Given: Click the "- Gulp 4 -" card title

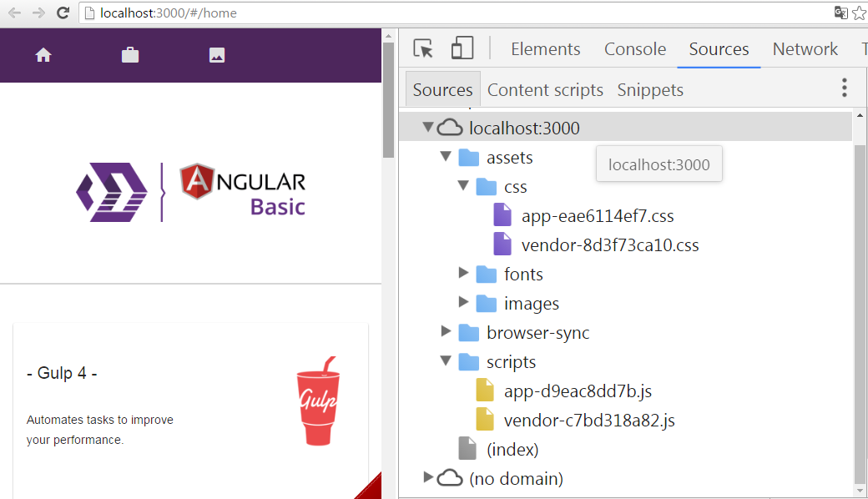Looking at the screenshot, I should 62,374.
